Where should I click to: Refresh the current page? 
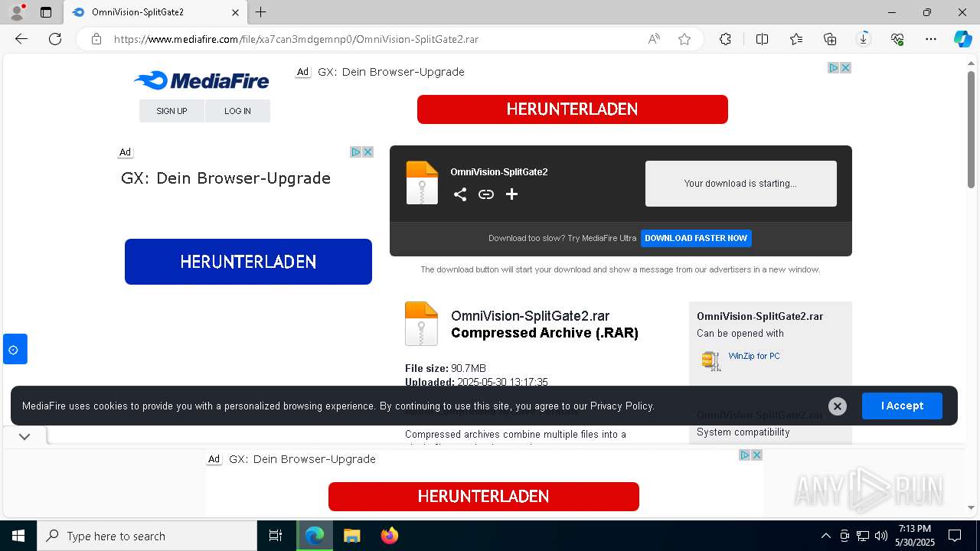pos(55,39)
